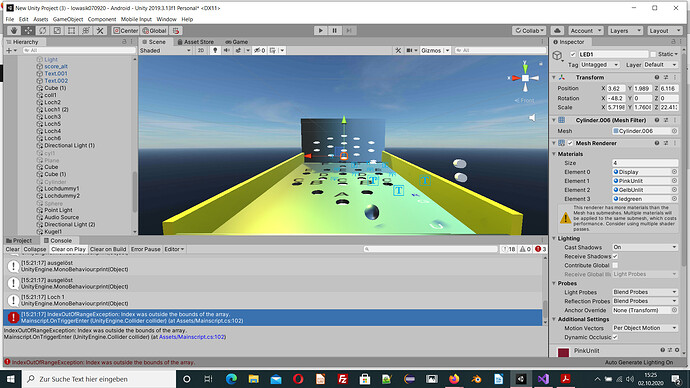This screenshot has height=388, width=690.
Task: Select the Rotate tool icon
Action: (42, 30)
